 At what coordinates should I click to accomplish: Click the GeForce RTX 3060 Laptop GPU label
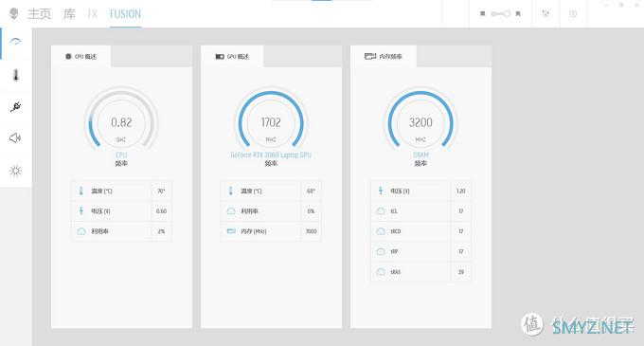271,155
